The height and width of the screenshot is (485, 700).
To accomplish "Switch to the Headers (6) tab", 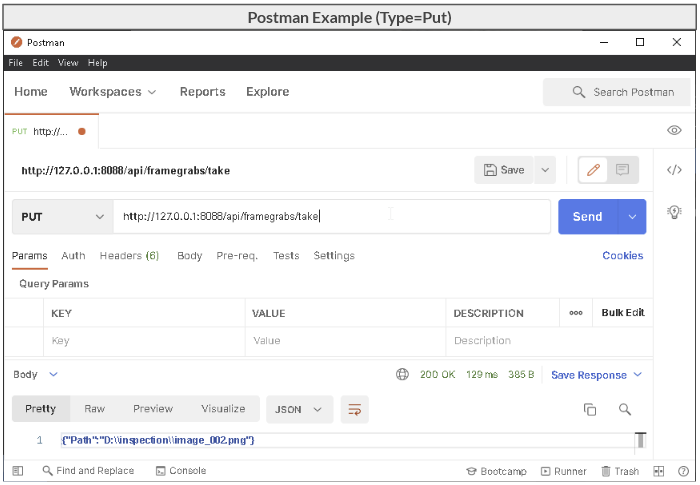I will 129,256.
